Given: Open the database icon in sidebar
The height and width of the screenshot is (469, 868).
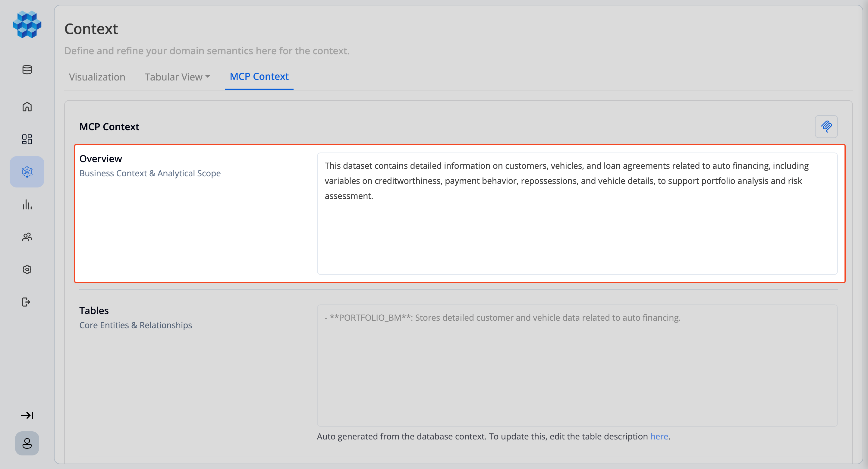Looking at the screenshot, I should (27, 69).
